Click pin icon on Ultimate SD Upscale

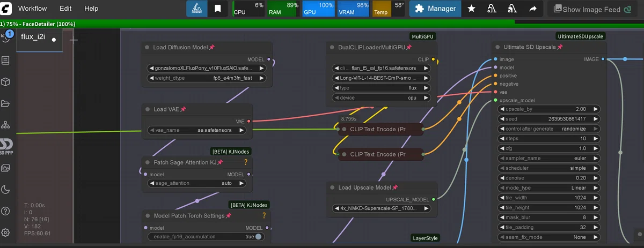(x=560, y=47)
